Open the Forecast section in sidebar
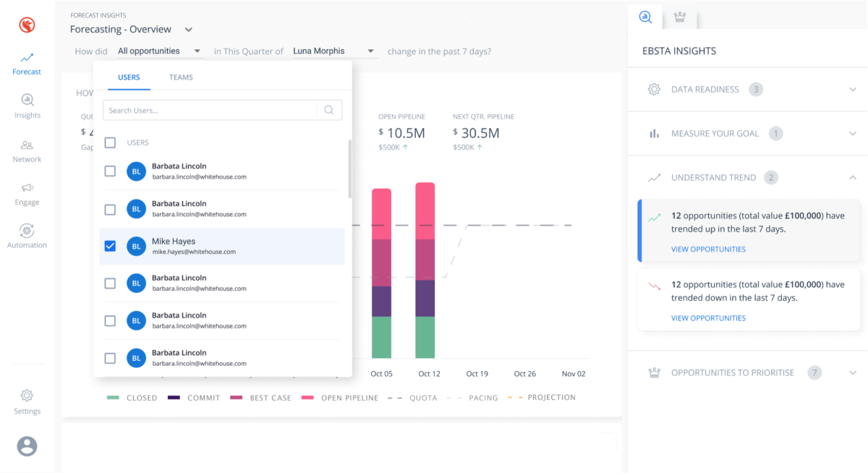 (x=27, y=64)
